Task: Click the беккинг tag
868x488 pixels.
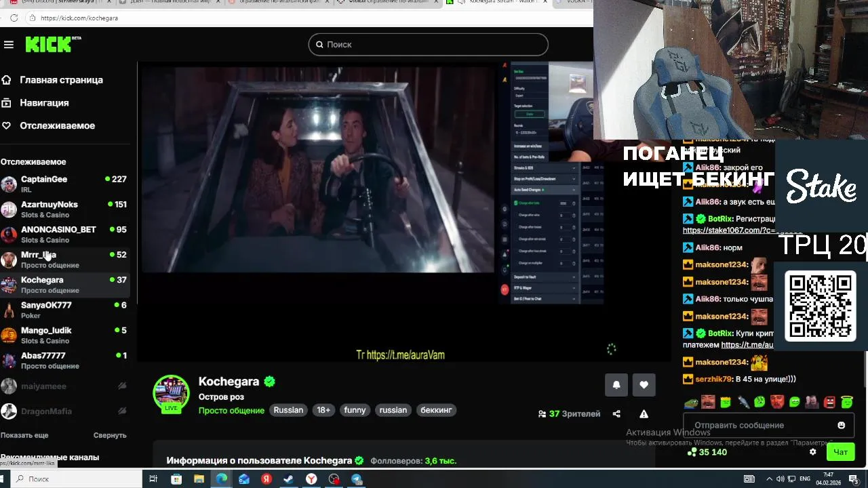Action: click(436, 410)
